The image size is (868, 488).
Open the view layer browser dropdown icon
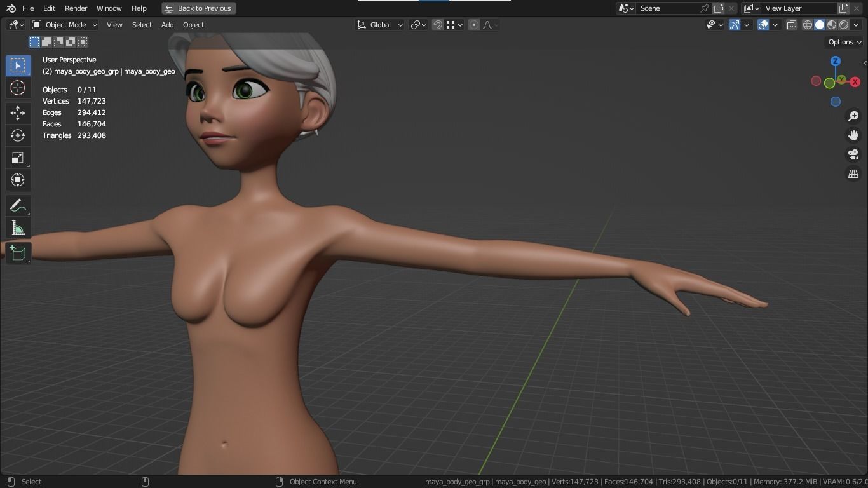pyautogui.click(x=751, y=8)
